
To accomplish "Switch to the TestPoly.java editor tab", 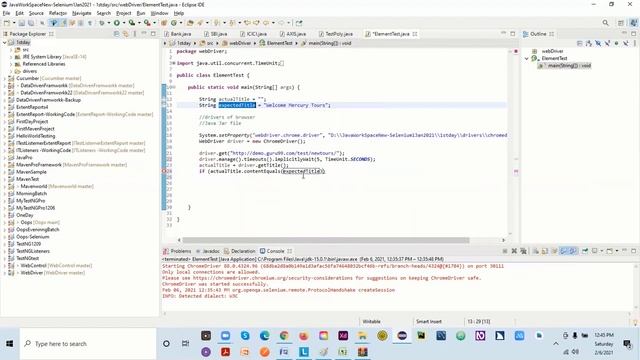I will click(336, 34).
